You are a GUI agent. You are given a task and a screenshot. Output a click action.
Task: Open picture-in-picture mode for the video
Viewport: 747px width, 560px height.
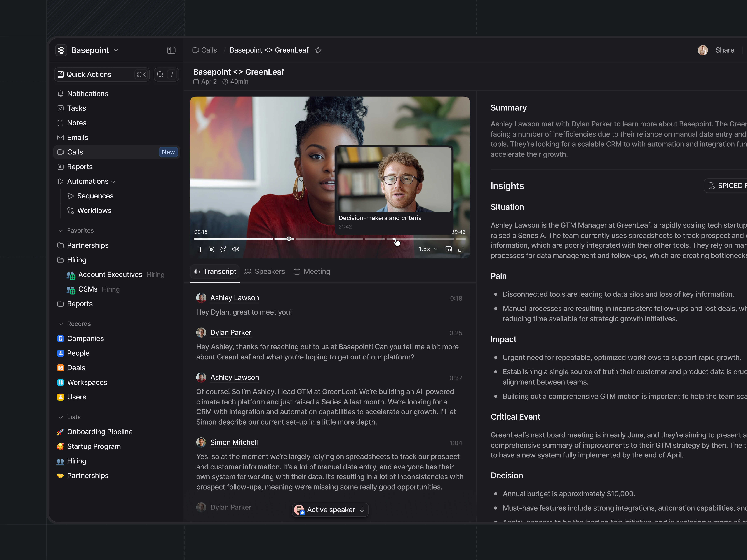[449, 249]
